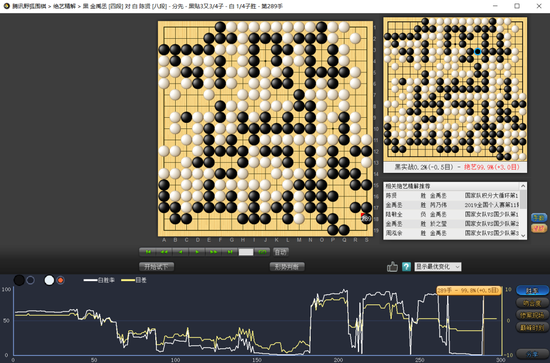
Task: Select the 国家女队VS国少队第3 game row
Action: (x=452, y=233)
